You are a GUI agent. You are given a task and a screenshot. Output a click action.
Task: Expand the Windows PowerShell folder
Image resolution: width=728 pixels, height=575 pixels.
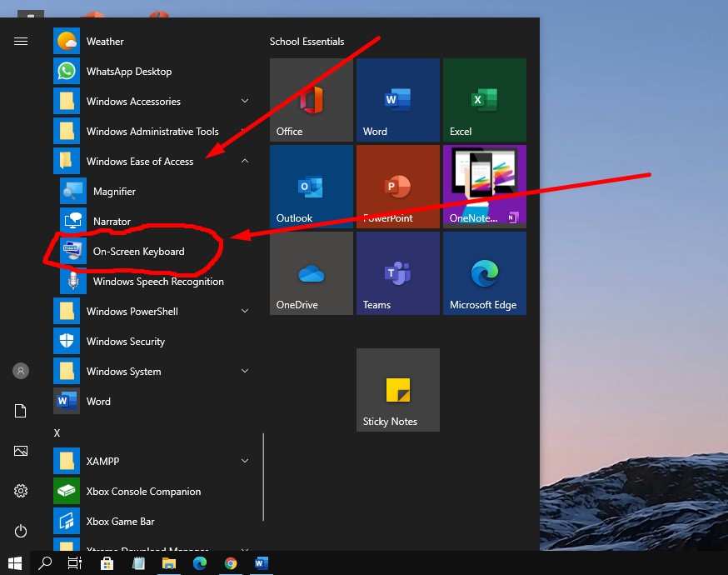click(245, 312)
